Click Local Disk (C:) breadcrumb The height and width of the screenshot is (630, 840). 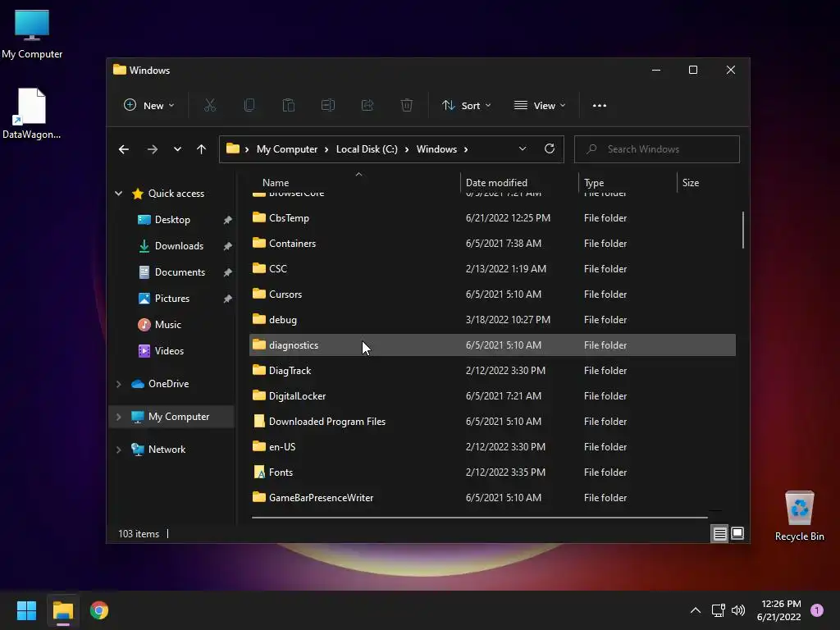[367, 149]
